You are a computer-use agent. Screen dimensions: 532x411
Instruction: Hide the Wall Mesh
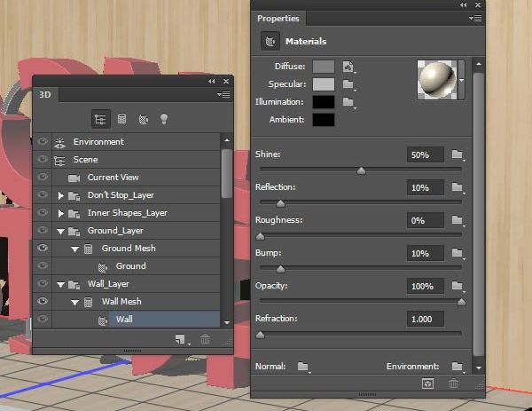pos(43,301)
